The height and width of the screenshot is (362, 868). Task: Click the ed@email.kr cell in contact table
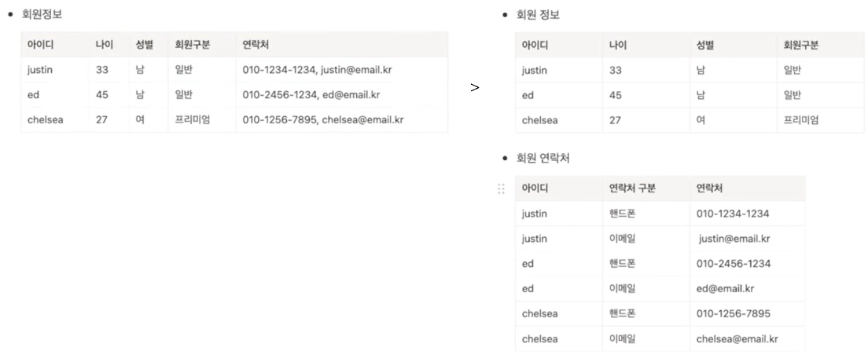[x=748, y=288]
